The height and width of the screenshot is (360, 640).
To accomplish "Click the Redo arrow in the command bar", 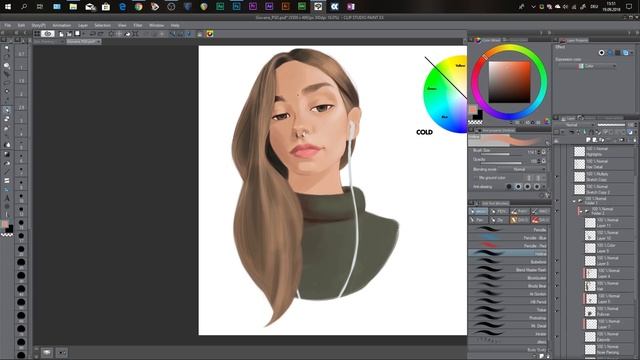I will (x=100, y=34).
